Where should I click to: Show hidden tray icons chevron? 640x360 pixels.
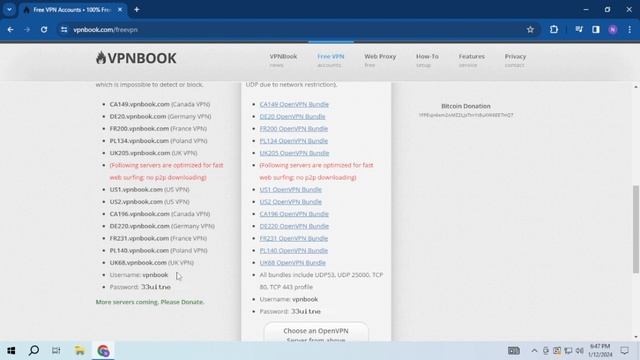point(534,351)
